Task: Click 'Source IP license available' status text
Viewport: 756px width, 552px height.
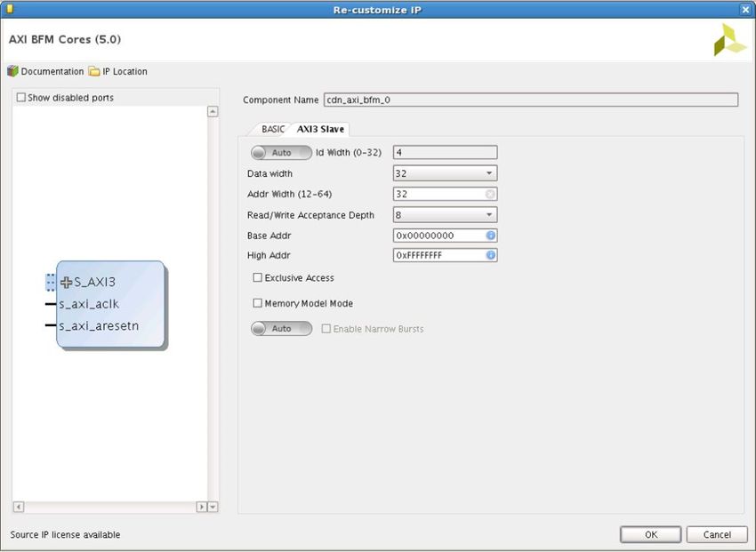Action: point(65,534)
